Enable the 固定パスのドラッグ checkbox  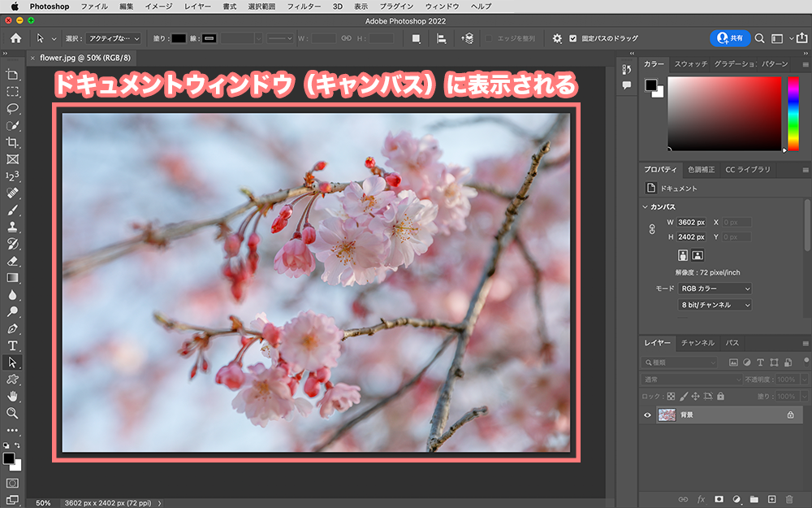click(572, 38)
